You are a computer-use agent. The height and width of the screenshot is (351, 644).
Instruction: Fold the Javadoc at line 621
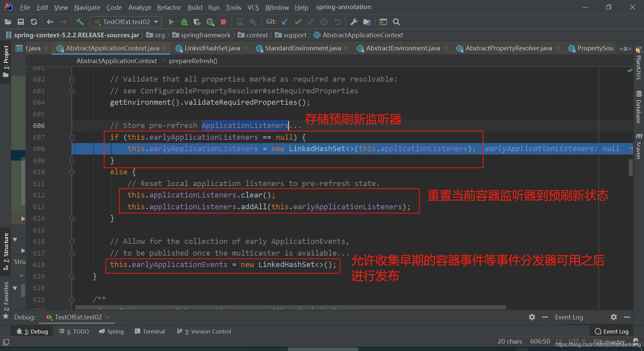click(x=72, y=300)
